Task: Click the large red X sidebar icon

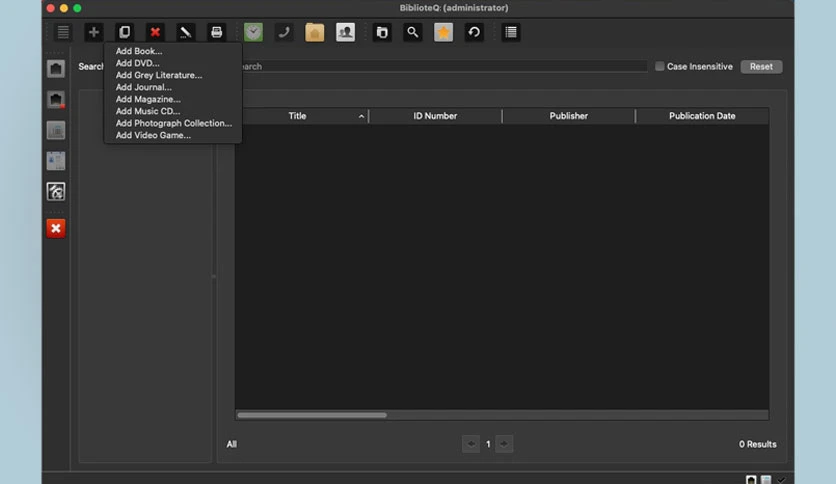Action: point(56,228)
